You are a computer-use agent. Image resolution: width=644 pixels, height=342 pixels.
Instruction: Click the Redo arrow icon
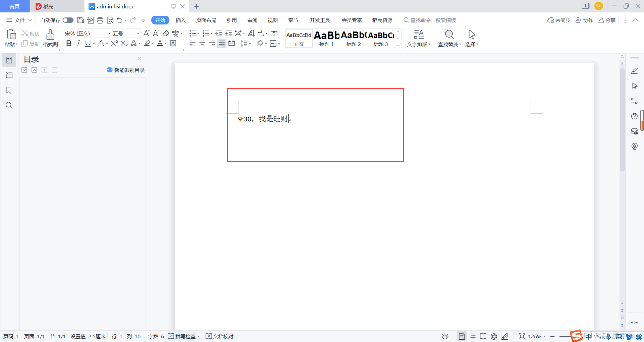tap(133, 20)
